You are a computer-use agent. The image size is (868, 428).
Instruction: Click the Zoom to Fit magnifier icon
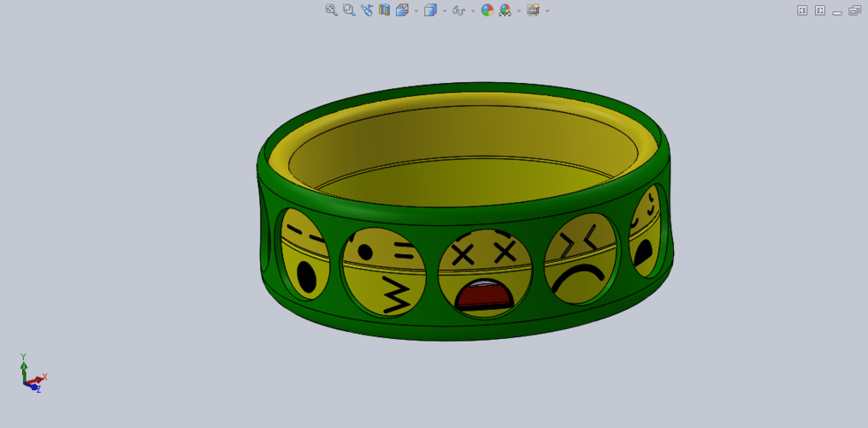(331, 10)
